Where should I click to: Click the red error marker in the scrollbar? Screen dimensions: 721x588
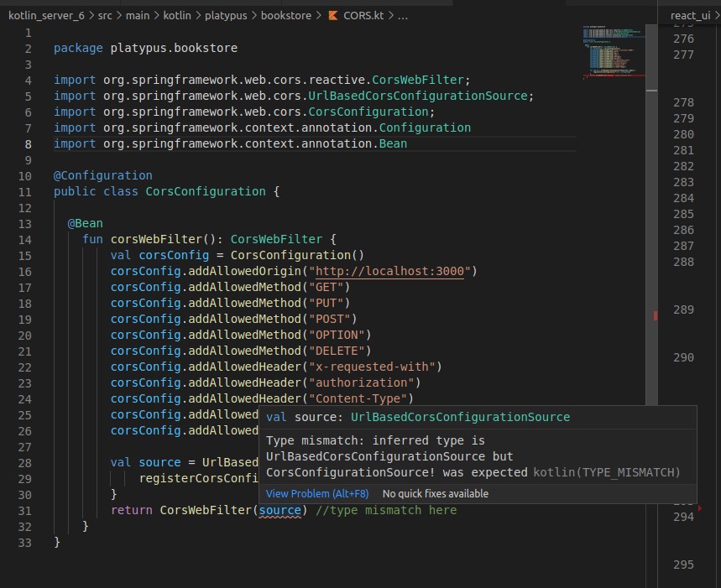(656, 315)
